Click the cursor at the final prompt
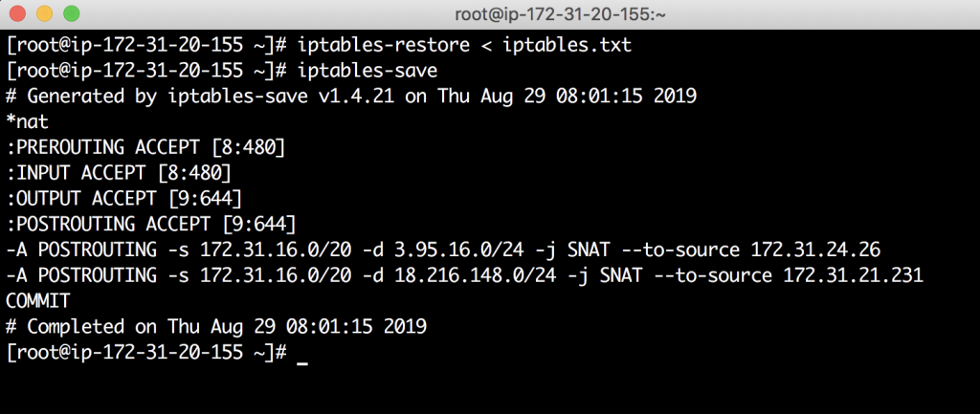This screenshot has height=414, width=980. [302, 360]
